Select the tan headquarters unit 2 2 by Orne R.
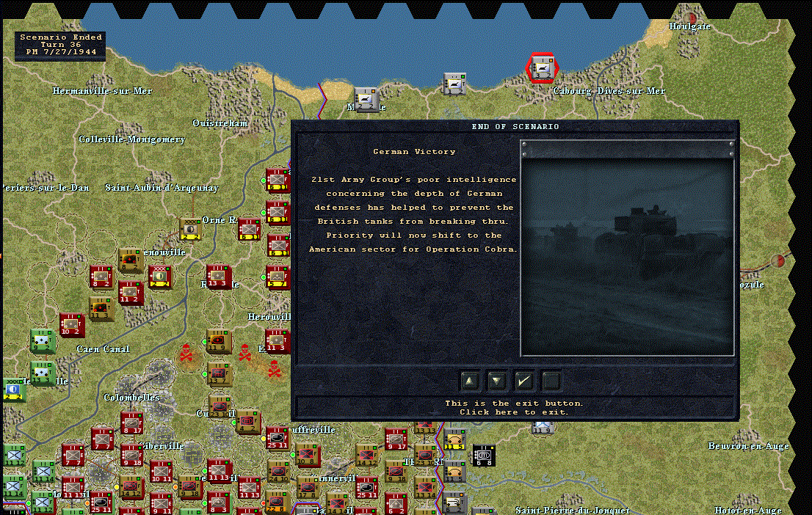This screenshot has height=515, width=812. [x=191, y=229]
